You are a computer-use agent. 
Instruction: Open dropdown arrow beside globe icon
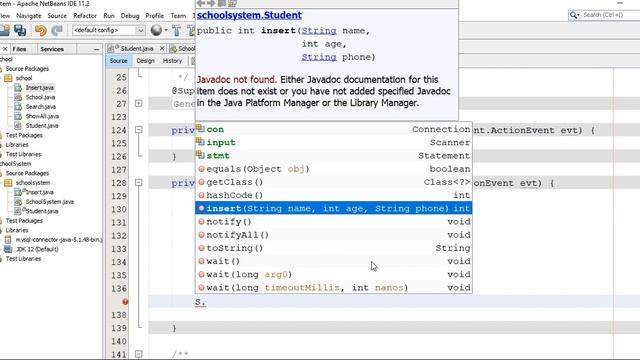166,30
